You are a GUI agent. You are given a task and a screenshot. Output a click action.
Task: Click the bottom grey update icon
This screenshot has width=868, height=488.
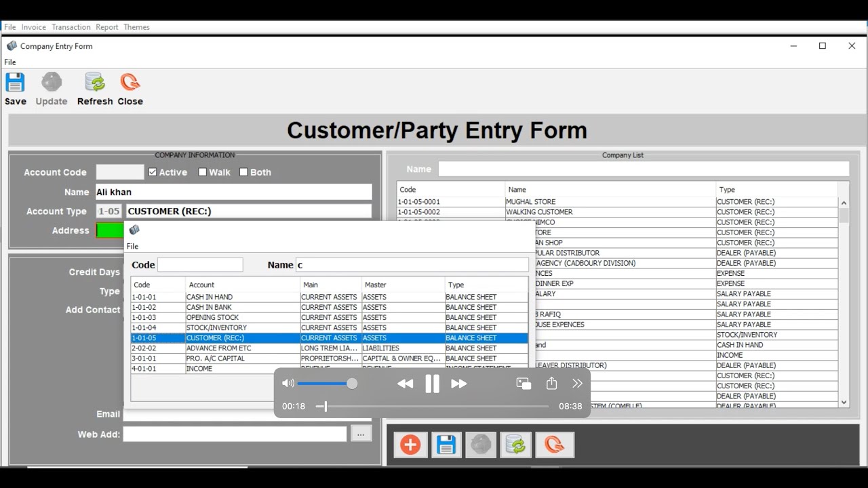[x=481, y=445]
